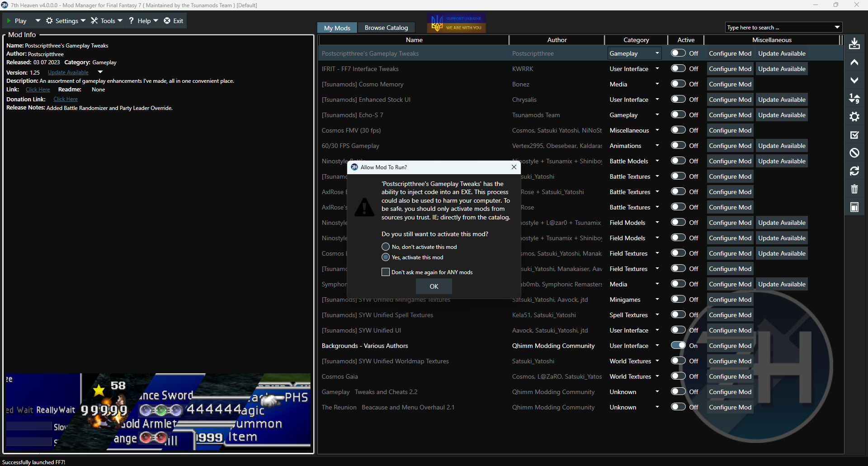Switch to the My Mods tab
The image size is (868, 466).
[x=337, y=28]
